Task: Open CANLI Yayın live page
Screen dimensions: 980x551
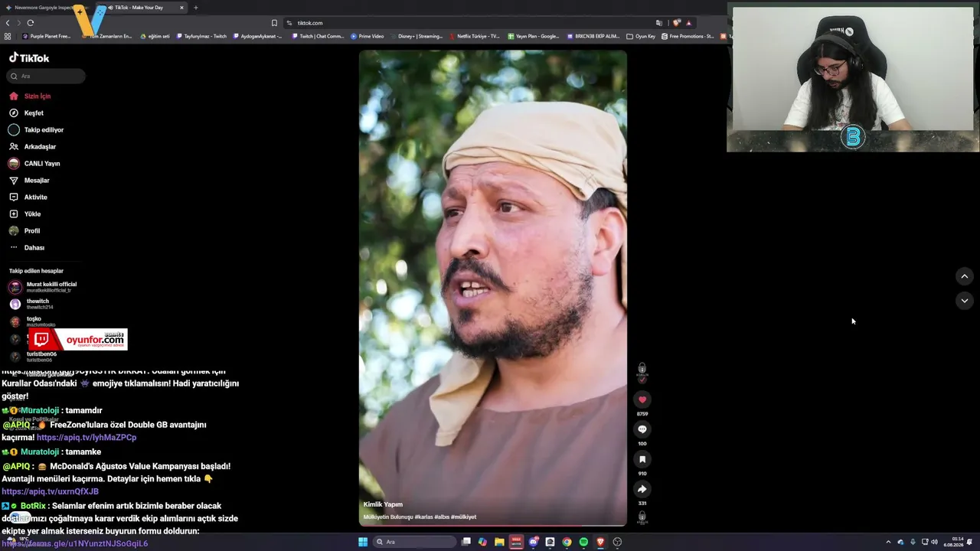Action: coord(42,164)
